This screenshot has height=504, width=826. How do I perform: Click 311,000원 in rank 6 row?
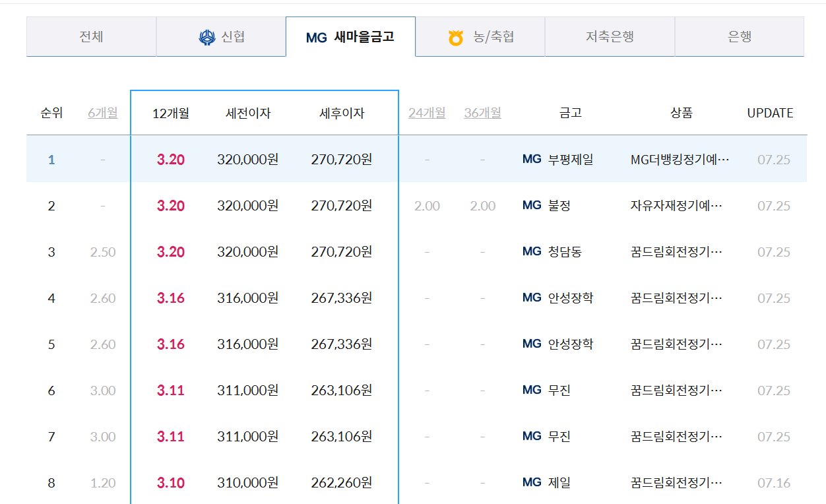(248, 391)
